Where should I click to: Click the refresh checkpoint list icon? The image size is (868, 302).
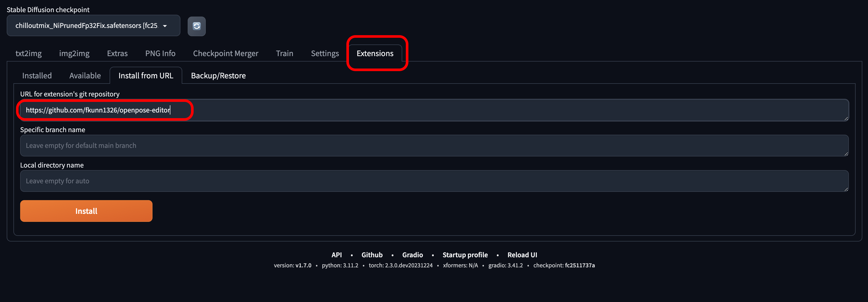196,26
